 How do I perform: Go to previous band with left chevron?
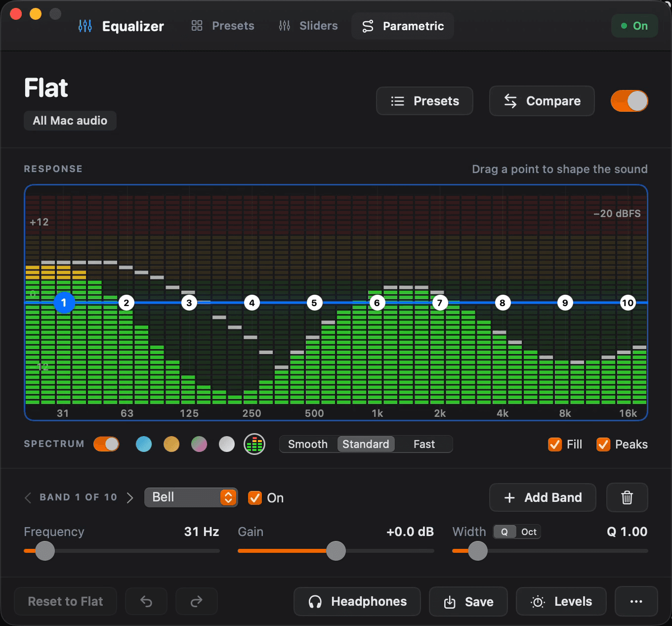28,497
